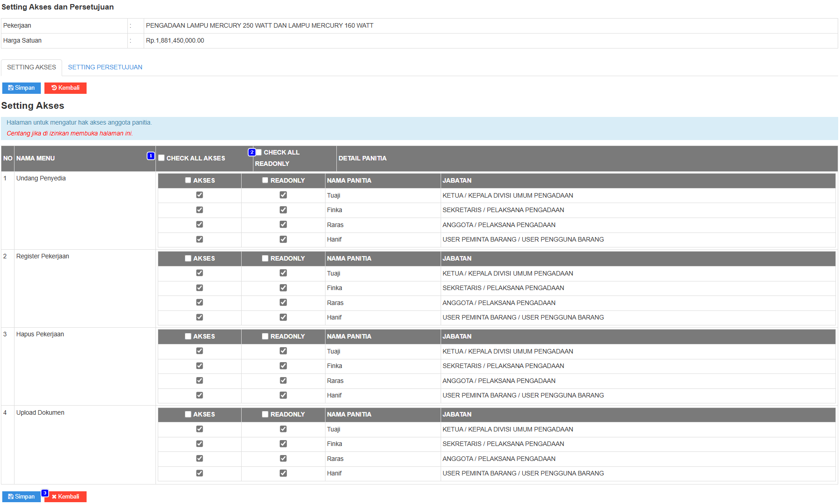The height and width of the screenshot is (504, 840).
Task: Switch to the Setting Persetujuan tab
Action: pyautogui.click(x=105, y=67)
